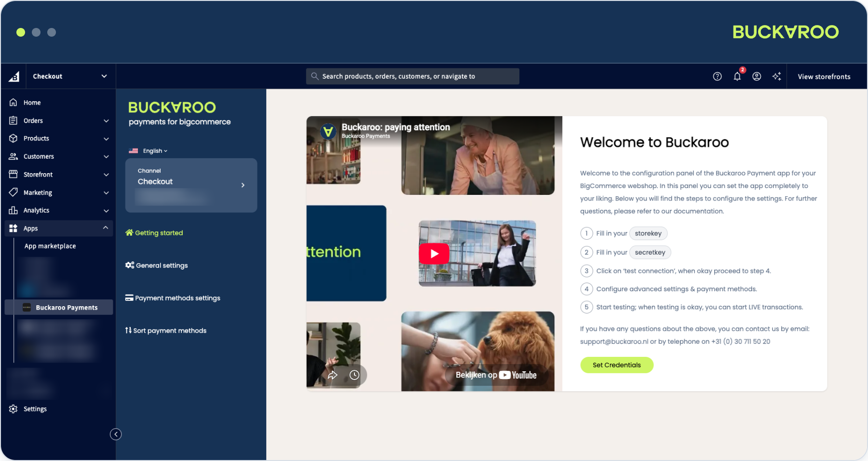Expand the Storefront menu chevron
The height and width of the screenshot is (461, 868).
click(x=106, y=175)
